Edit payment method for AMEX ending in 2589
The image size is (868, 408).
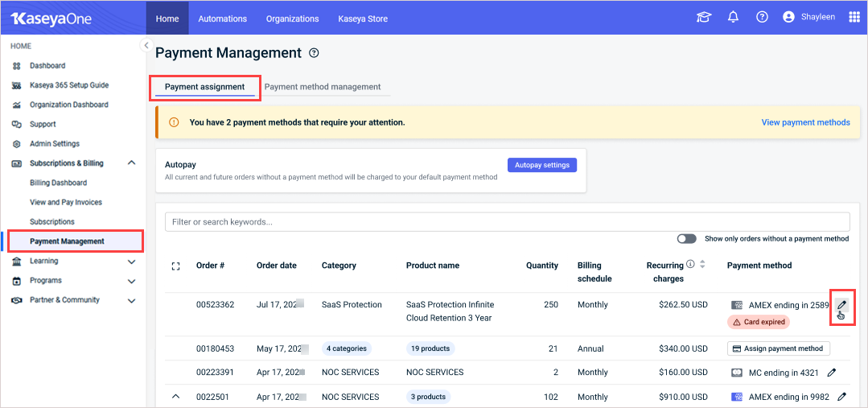point(841,305)
